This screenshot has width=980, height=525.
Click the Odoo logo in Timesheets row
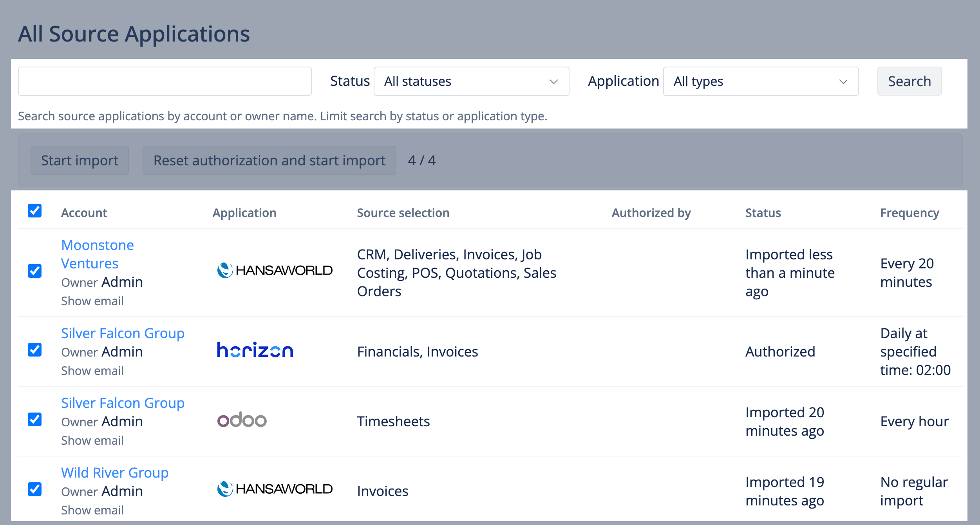point(242,420)
